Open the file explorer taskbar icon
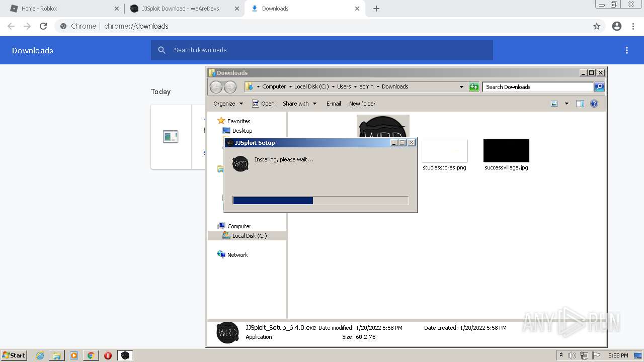644x362 pixels. 57,355
